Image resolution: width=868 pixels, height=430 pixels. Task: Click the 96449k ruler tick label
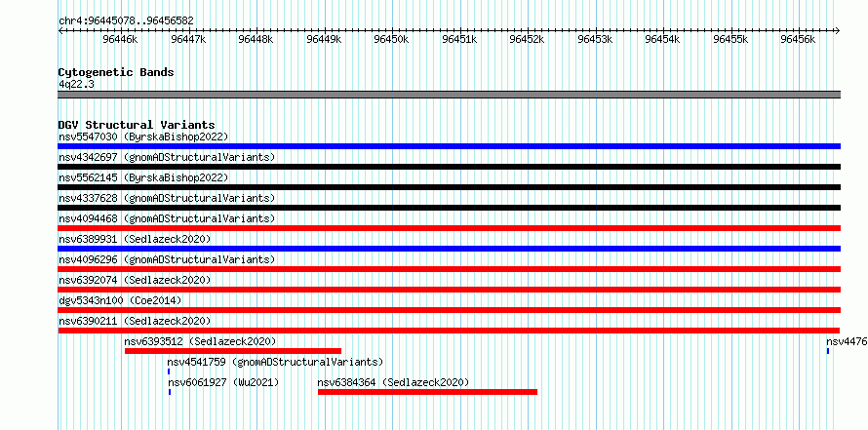pyautogui.click(x=324, y=40)
